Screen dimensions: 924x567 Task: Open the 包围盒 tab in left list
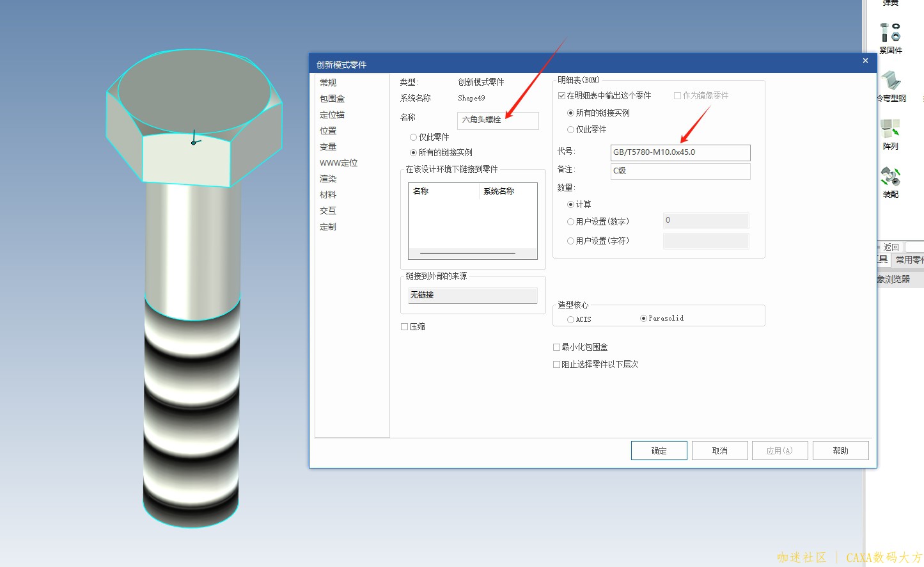point(332,99)
